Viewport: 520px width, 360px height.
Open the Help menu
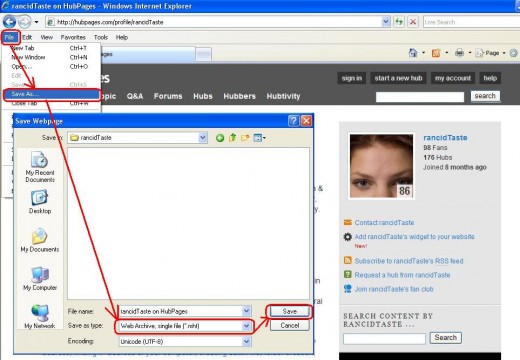[x=122, y=37]
